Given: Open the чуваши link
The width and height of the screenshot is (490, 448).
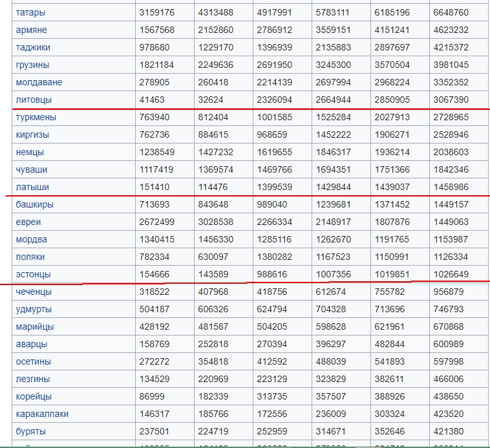Looking at the screenshot, I should pyautogui.click(x=31, y=169).
